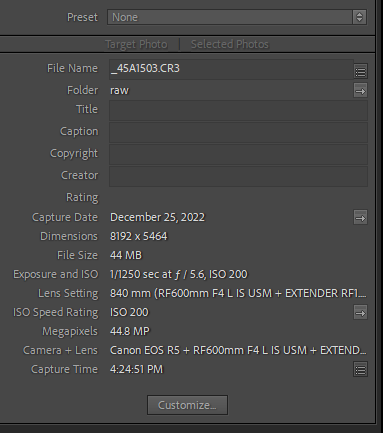Click the Preset dropdown up-down arrows
This screenshot has height=433, width=383.
[359, 17]
